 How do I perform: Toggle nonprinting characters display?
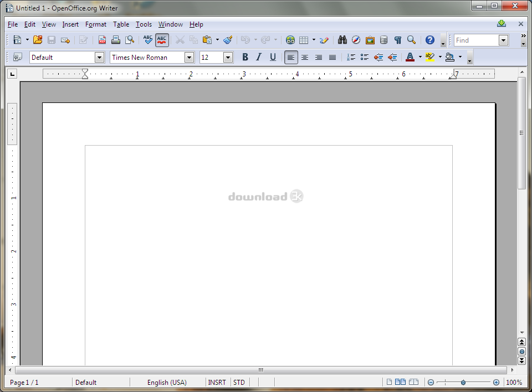pos(397,40)
